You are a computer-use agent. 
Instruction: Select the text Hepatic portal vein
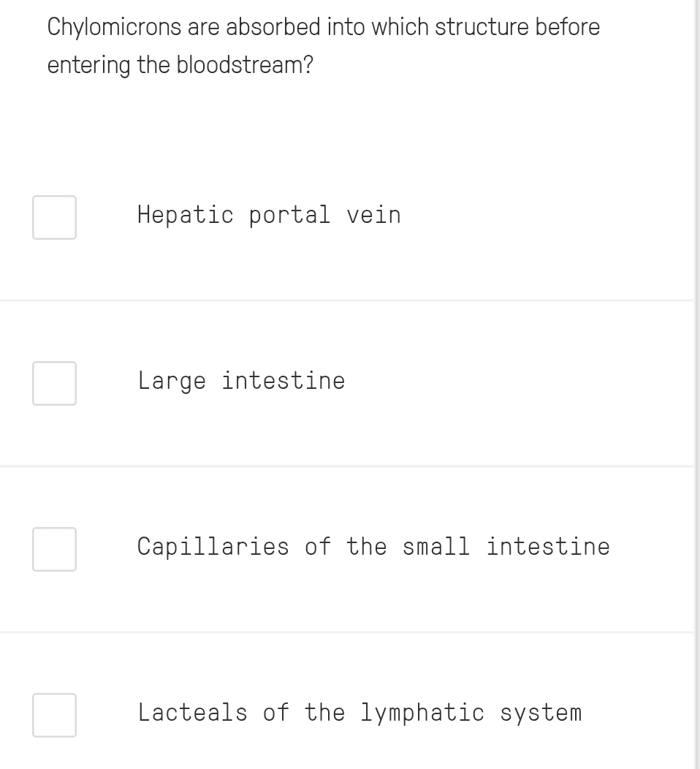(x=269, y=216)
